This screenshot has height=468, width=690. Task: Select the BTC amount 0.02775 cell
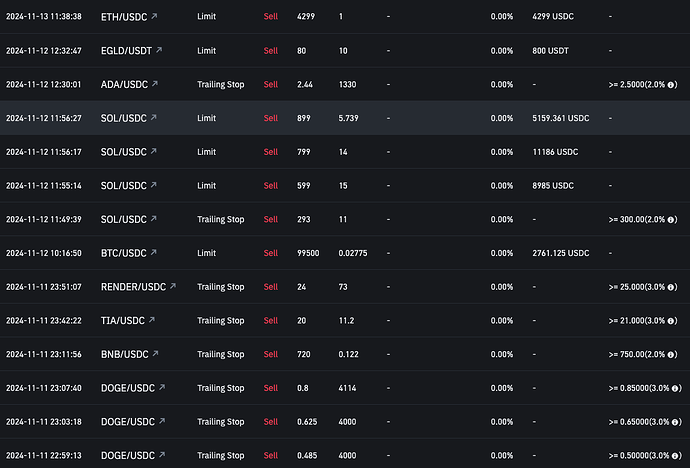(353, 253)
